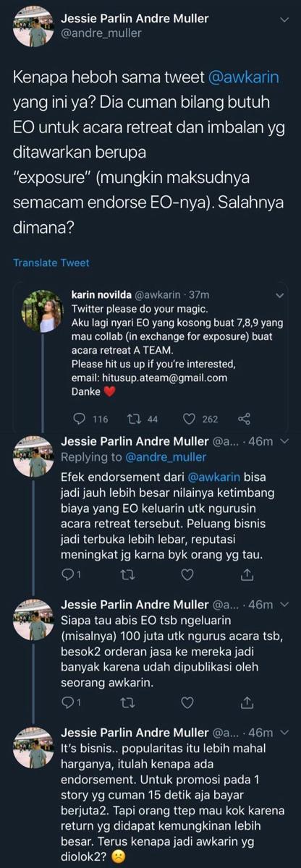View Jessie Parlin's top profile avatar
Image resolution: width=301 pixels, height=868 pixels.
[x=33, y=26]
